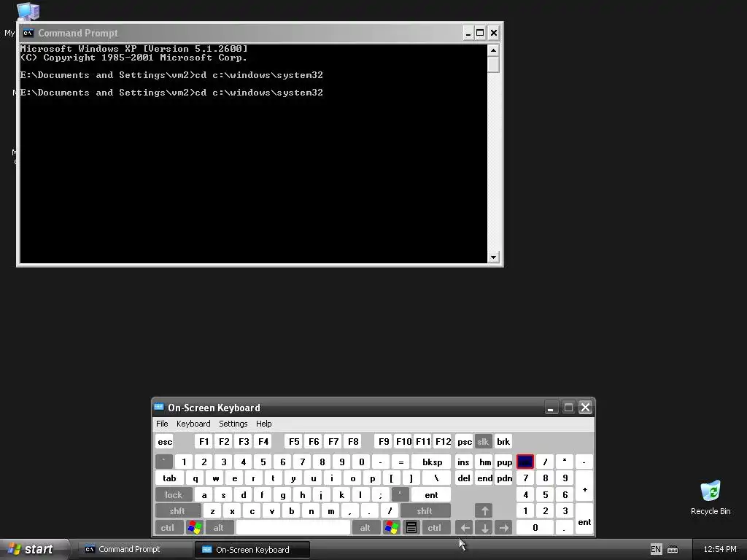Open Recycle Bin desktop icon
This screenshot has height=560, width=747.
click(711, 497)
